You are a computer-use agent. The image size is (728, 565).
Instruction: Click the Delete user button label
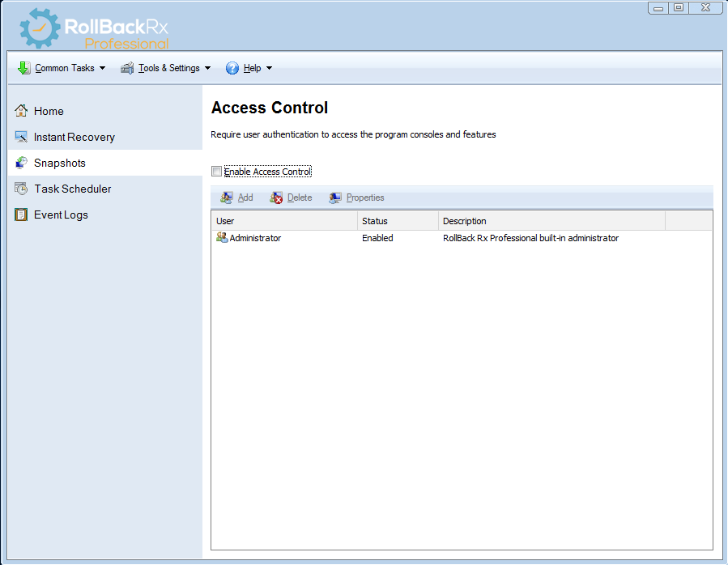tap(300, 198)
